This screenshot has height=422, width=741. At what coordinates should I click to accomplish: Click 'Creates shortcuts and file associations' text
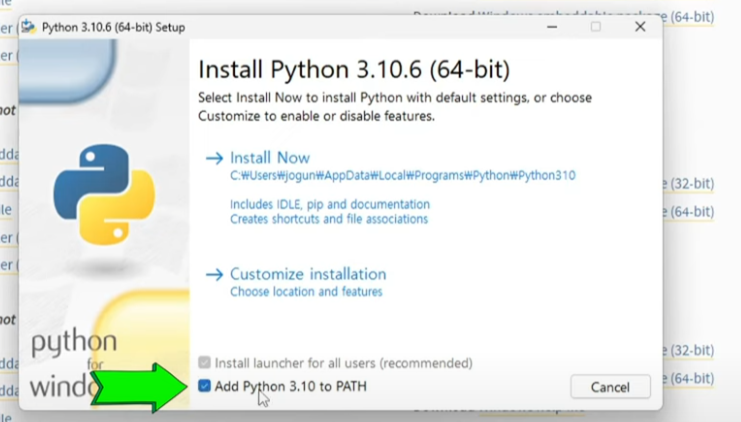(329, 219)
